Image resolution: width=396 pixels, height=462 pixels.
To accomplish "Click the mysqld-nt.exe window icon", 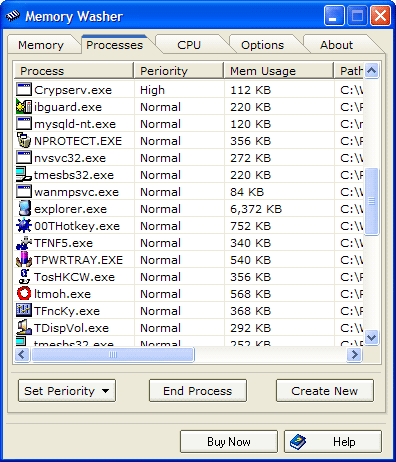I will point(24,124).
